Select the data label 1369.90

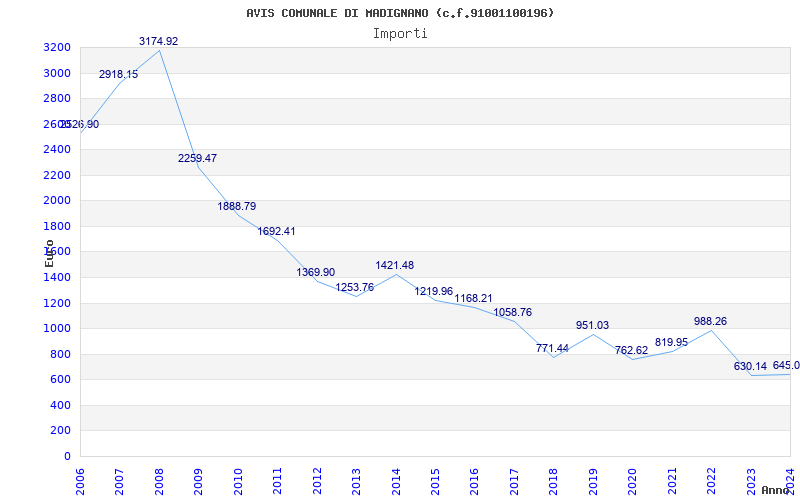pyautogui.click(x=316, y=272)
